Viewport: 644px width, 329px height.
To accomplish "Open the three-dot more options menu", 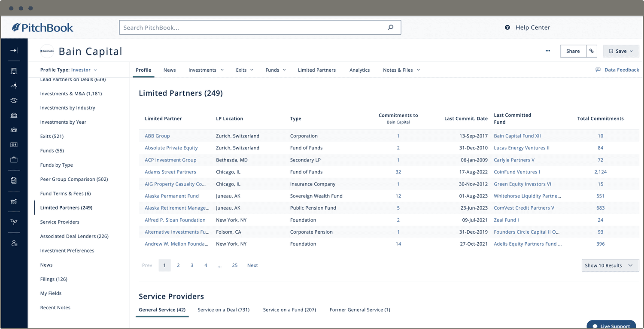I will pos(548,51).
